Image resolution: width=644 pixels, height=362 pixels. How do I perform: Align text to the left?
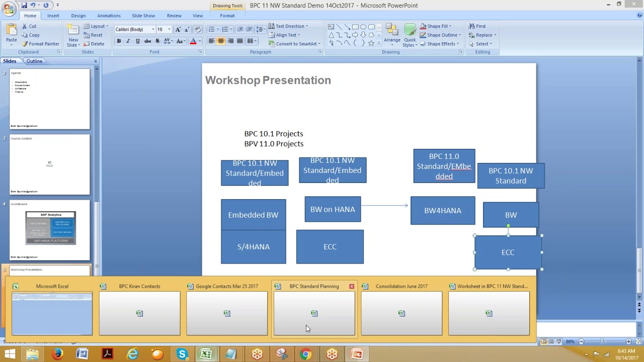click(x=211, y=41)
